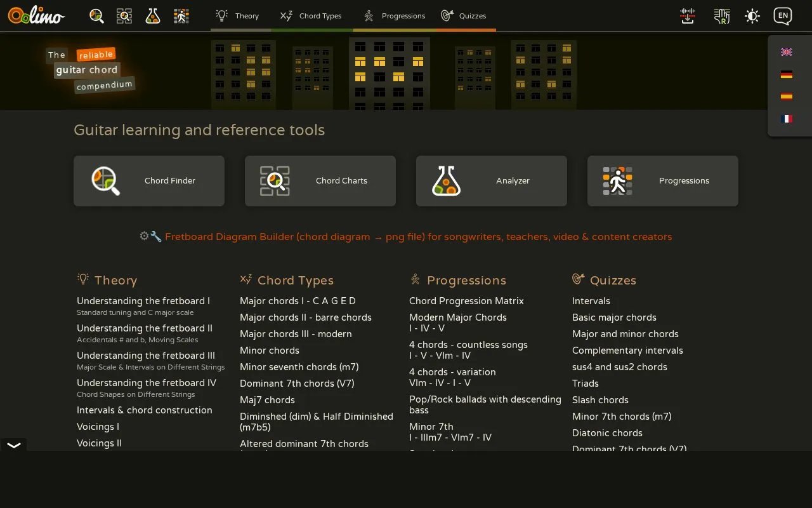Open the Fretboard Diagram Builder link
Screen dimensions: 812x508
click(418, 237)
